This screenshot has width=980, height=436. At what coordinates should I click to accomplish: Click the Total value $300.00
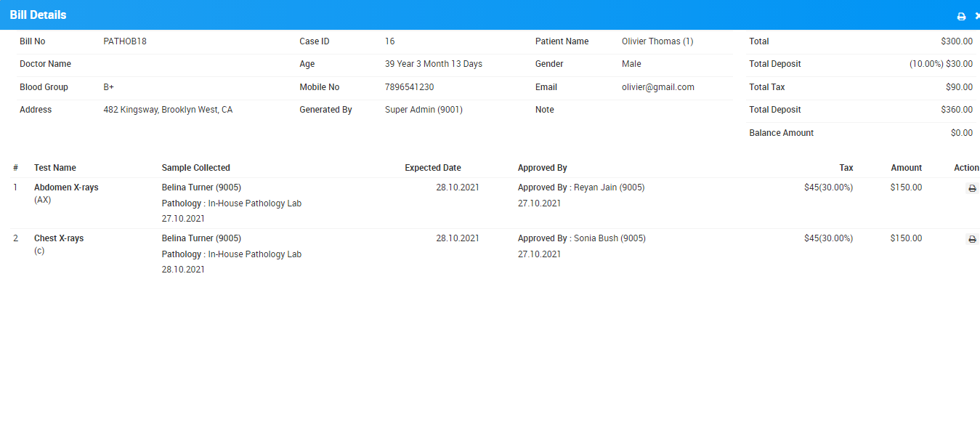tap(956, 41)
